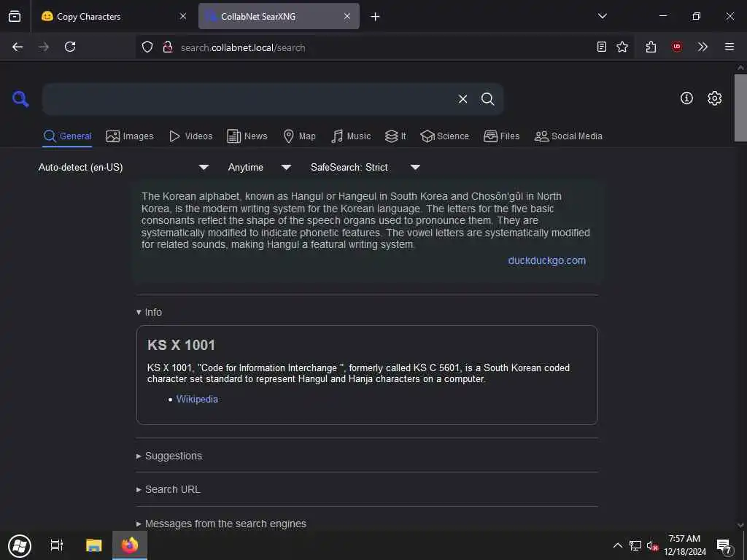Bookmark this page with star
Viewport: 747px width, 560px height.
(x=622, y=47)
